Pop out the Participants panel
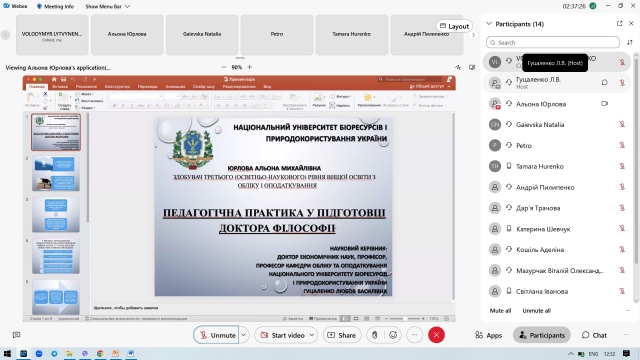Screen dimensions: 640x360 tap(620, 24)
